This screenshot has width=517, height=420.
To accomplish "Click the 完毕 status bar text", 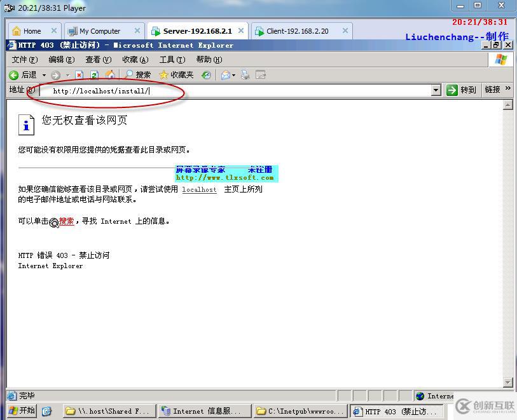I will [x=27, y=396].
